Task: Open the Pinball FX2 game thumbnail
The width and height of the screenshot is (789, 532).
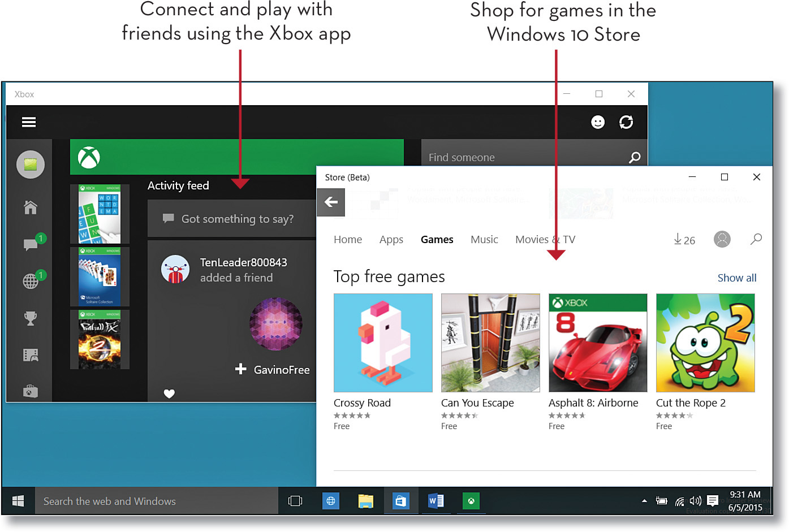Action: point(100,340)
